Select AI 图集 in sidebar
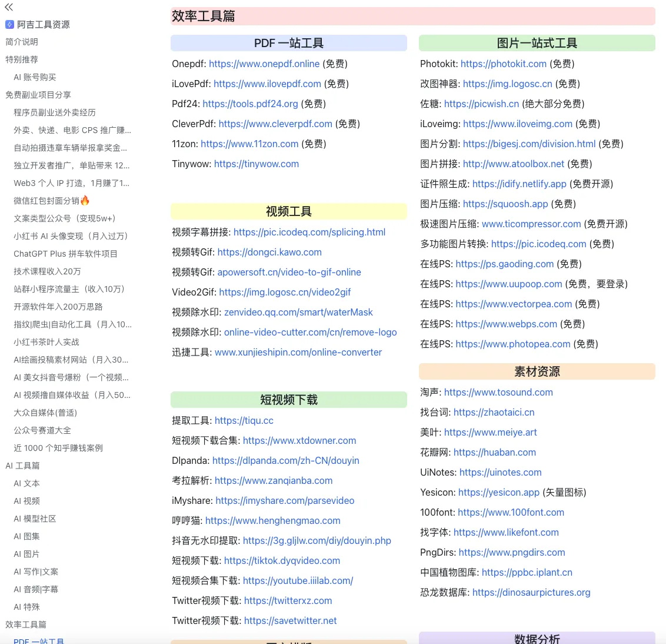This screenshot has width=666, height=644. (26, 536)
